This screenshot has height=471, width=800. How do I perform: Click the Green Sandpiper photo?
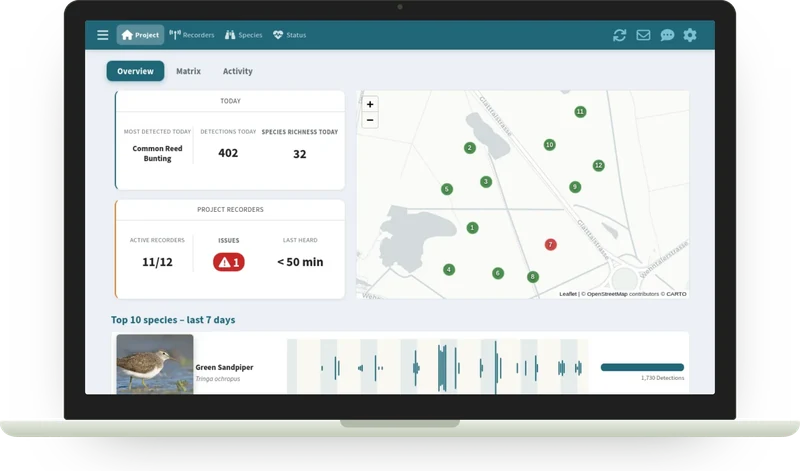(x=155, y=364)
